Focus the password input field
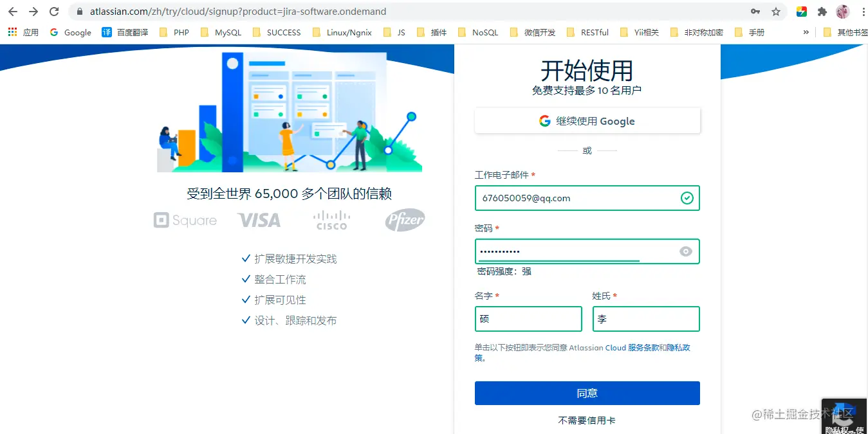This screenshot has width=868, height=434. [x=587, y=251]
